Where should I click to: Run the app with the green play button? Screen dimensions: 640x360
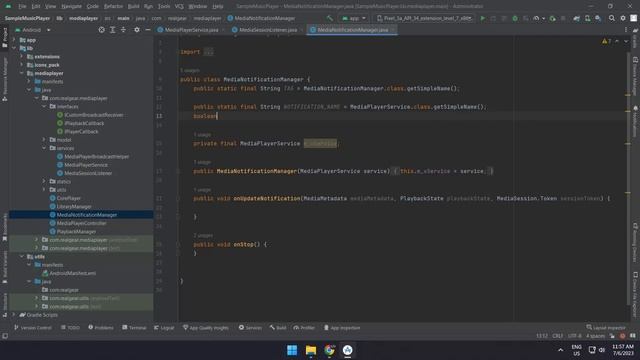(x=482, y=18)
